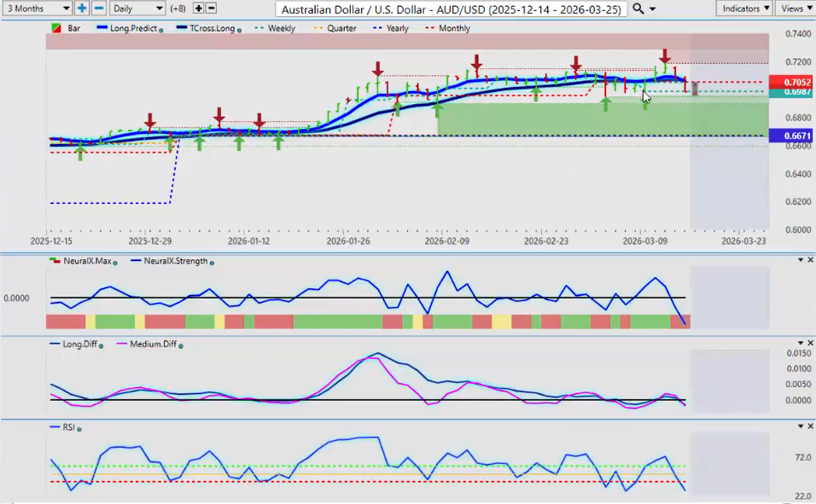Click the Medium.Diff legend label
This screenshot has width=816, height=504.
point(152,345)
